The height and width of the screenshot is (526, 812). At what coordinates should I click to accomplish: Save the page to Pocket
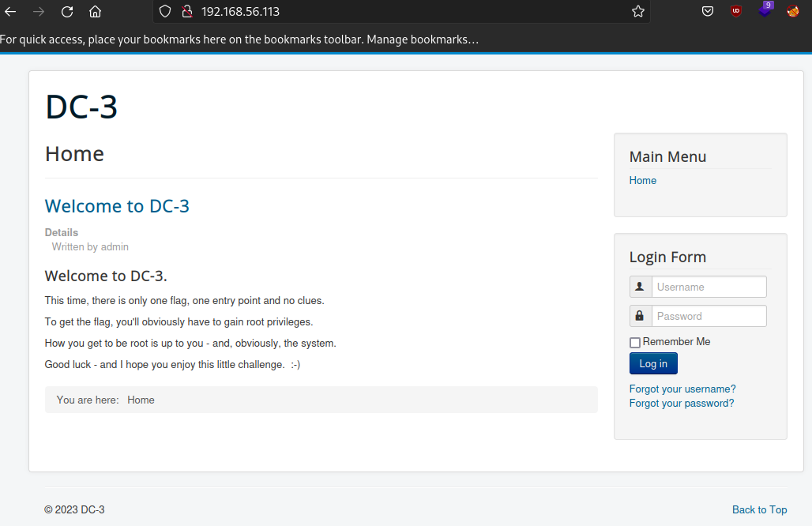point(707,11)
